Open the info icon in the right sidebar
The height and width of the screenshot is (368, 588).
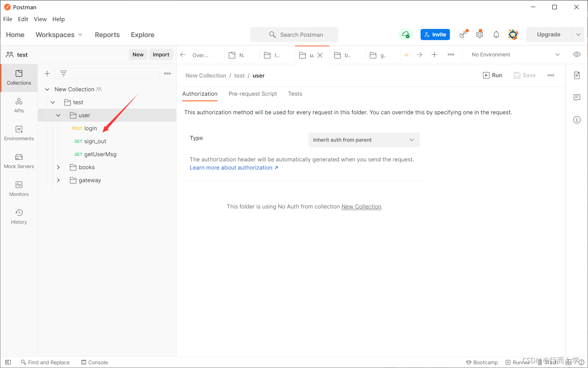click(577, 120)
